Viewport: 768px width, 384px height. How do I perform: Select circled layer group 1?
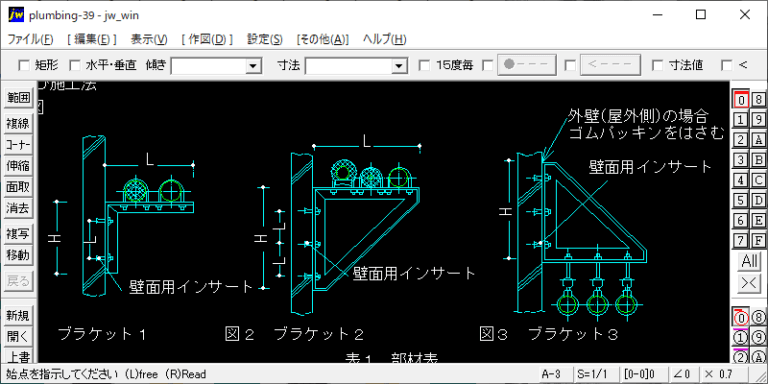point(741,338)
